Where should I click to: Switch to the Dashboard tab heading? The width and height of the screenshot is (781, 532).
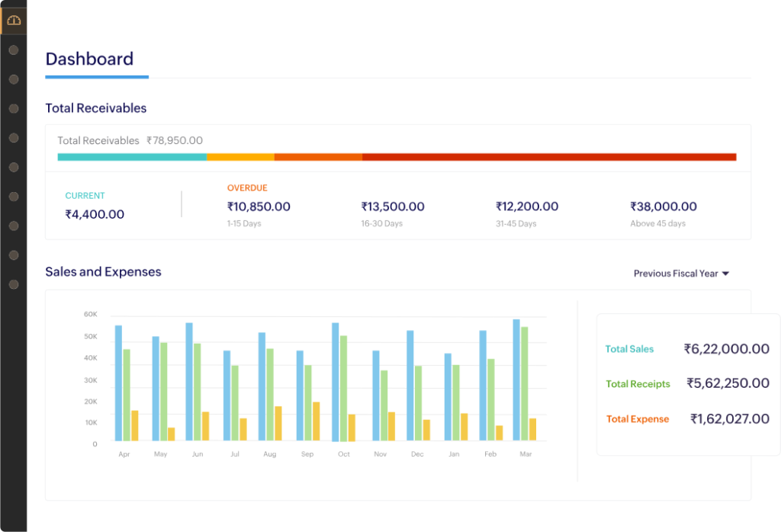click(89, 59)
